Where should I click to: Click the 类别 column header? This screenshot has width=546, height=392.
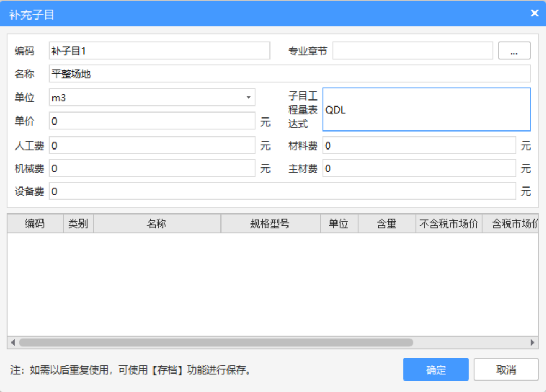pyautogui.click(x=78, y=223)
